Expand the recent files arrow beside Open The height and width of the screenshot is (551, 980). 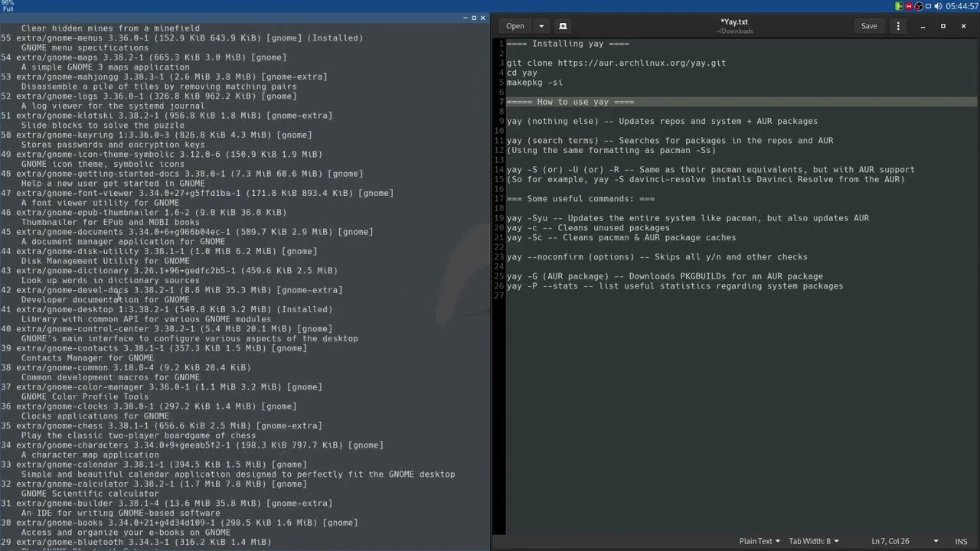click(541, 26)
